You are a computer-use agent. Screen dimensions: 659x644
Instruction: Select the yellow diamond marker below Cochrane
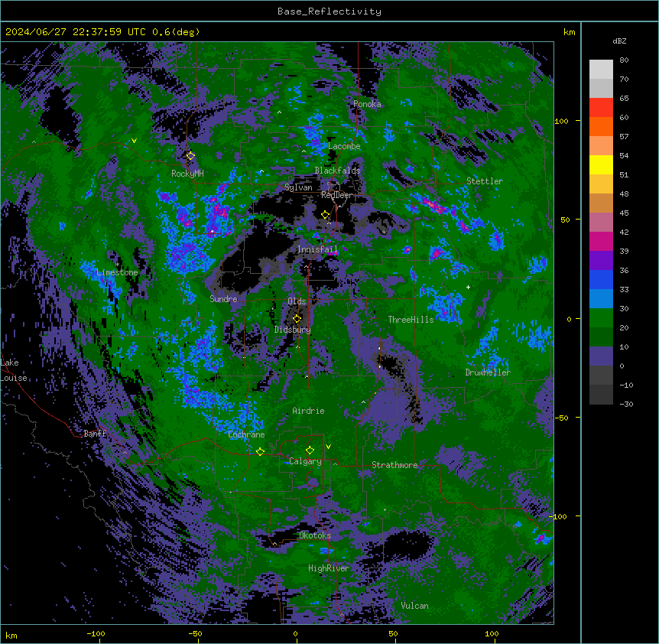[x=260, y=451]
